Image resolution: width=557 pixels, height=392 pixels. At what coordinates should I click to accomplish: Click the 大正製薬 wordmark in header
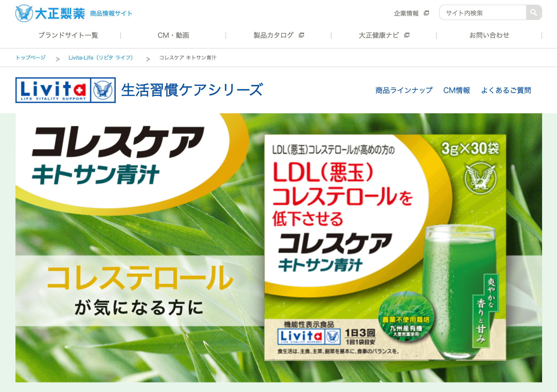coord(60,13)
